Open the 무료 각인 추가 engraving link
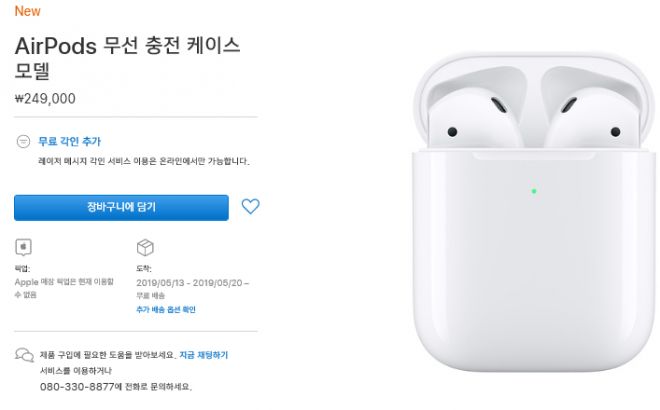Screen dimensions: 660x410 (x=69, y=141)
